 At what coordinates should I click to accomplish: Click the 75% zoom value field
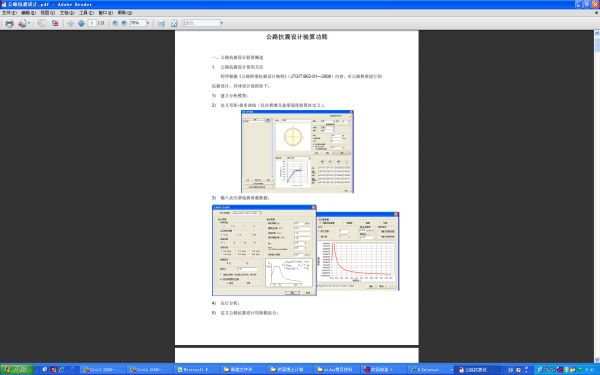pyautogui.click(x=137, y=23)
